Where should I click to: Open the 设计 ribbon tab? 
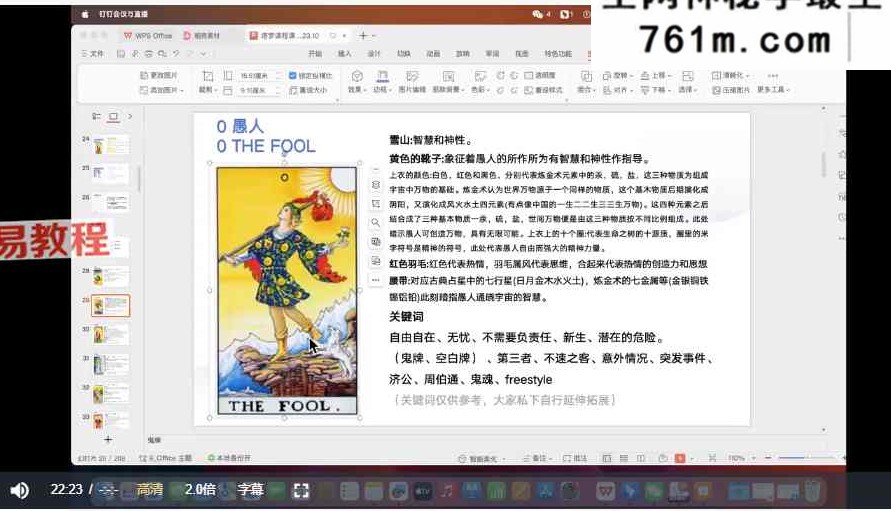(374, 53)
